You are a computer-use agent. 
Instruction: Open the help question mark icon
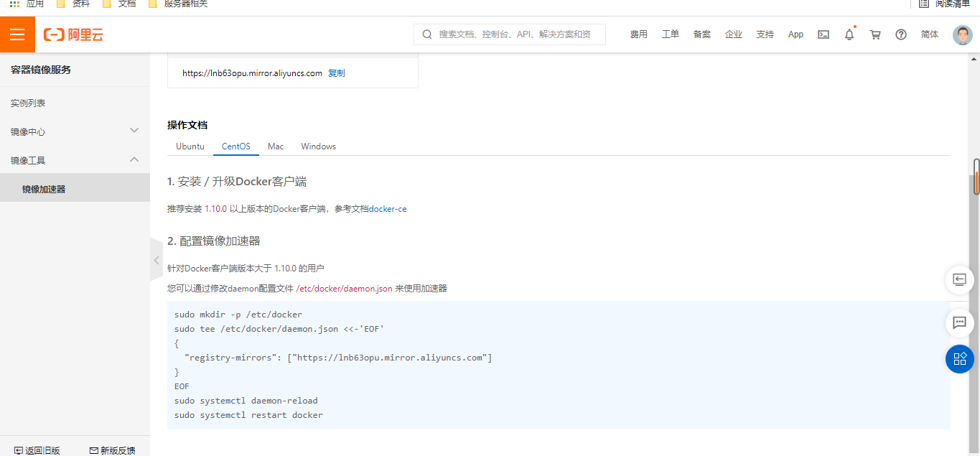901,34
